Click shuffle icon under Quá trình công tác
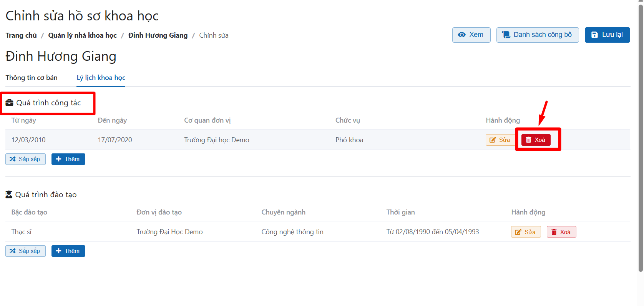 coord(13,159)
